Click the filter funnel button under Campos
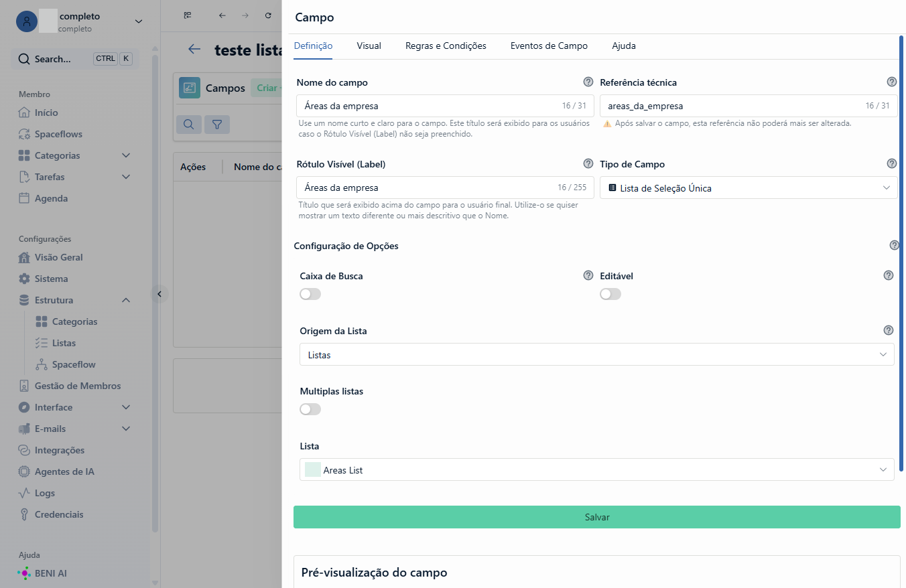Image resolution: width=906 pixels, height=588 pixels. coord(217,124)
